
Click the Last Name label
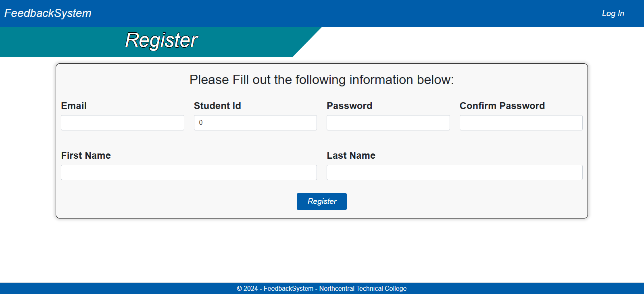[351, 155]
